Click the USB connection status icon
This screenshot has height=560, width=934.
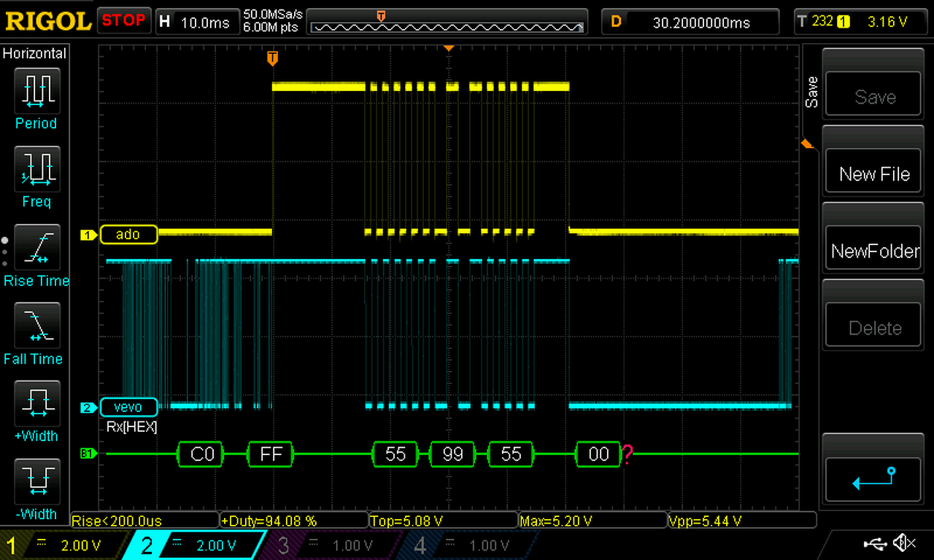tap(875, 543)
